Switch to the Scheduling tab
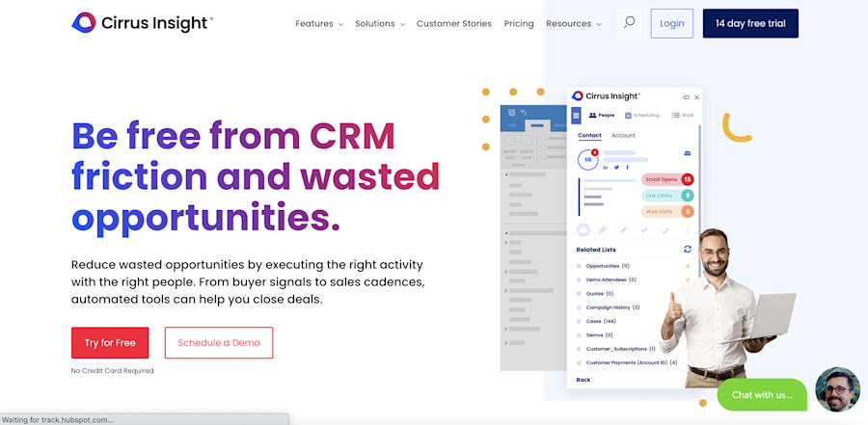 [642, 115]
